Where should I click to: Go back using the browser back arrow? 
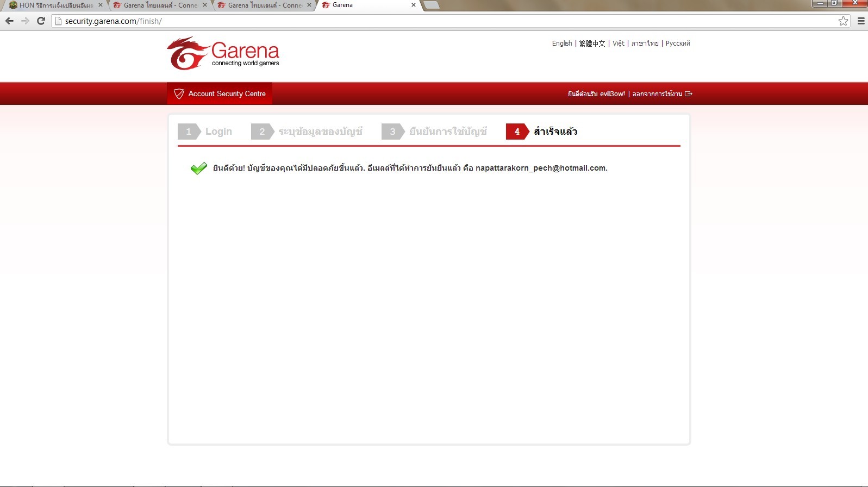9,21
